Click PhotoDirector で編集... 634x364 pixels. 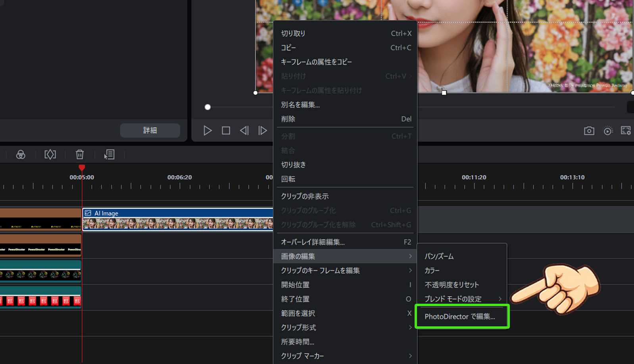pyautogui.click(x=462, y=316)
